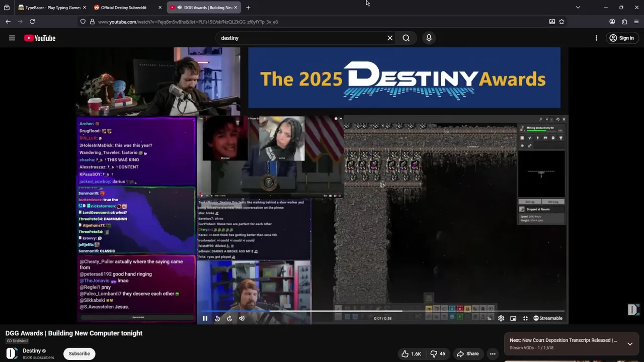Exit fullscreen in the Streamable player
This screenshot has width=644, height=362.
(x=525, y=318)
